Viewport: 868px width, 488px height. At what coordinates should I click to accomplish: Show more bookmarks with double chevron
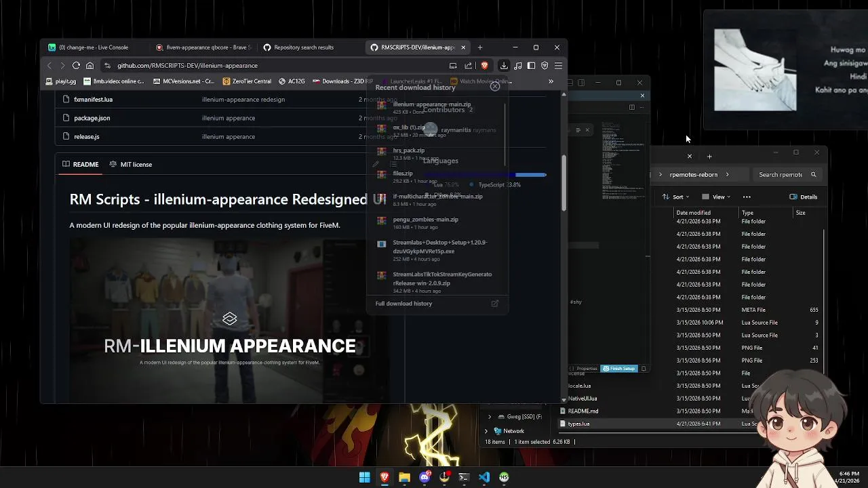pyautogui.click(x=551, y=81)
